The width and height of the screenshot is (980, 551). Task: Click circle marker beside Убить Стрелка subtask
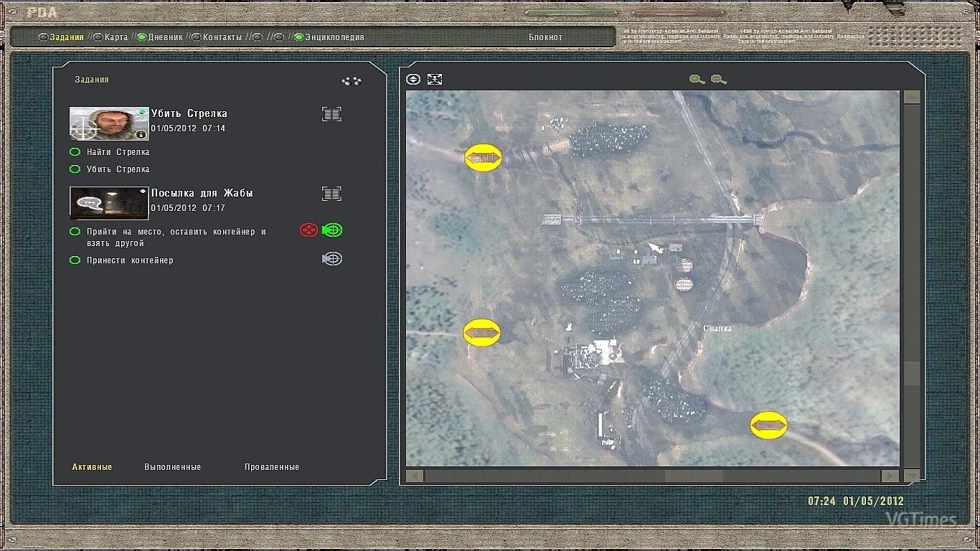tap(75, 169)
